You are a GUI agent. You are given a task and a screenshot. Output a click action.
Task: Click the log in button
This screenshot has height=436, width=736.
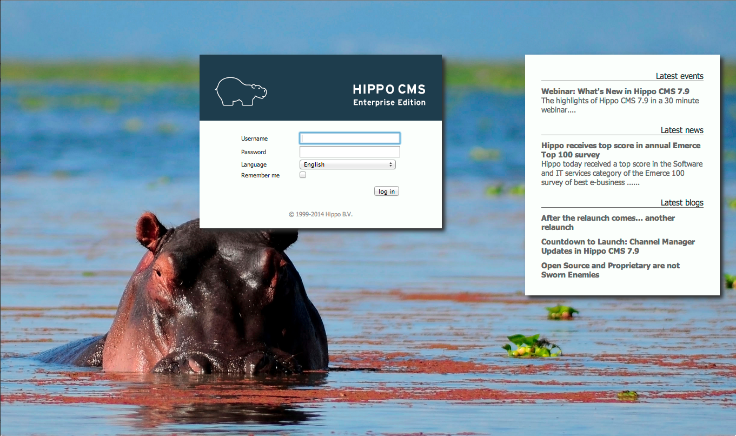coord(386,191)
